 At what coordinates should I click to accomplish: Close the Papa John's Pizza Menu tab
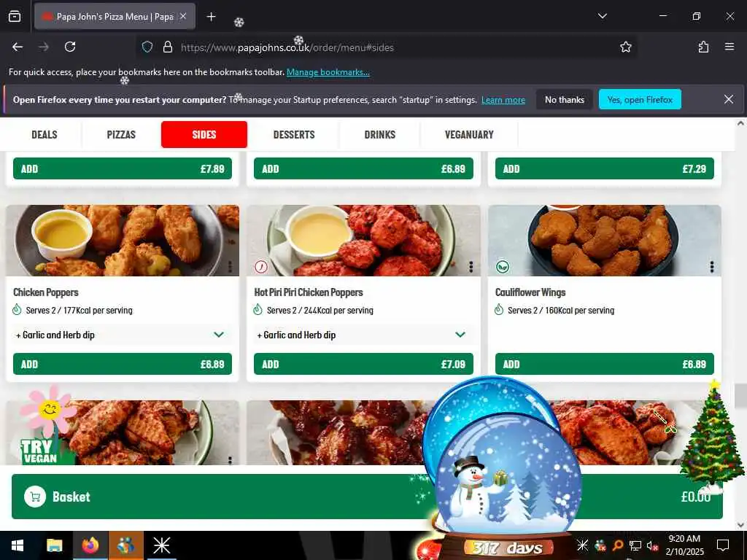pos(183,16)
